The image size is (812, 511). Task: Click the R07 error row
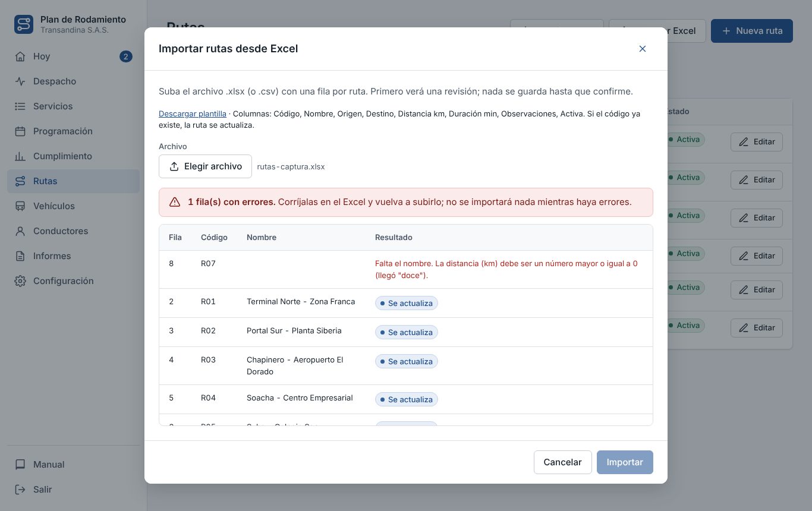(x=406, y=270)
